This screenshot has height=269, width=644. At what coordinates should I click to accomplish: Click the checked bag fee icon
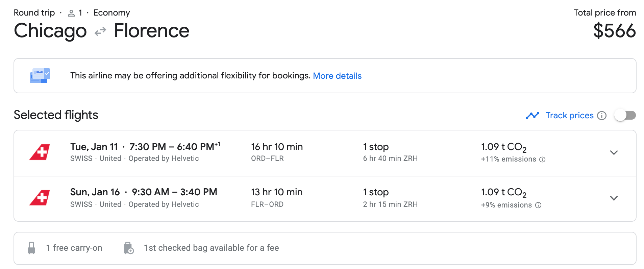click(x=129, y=248)
